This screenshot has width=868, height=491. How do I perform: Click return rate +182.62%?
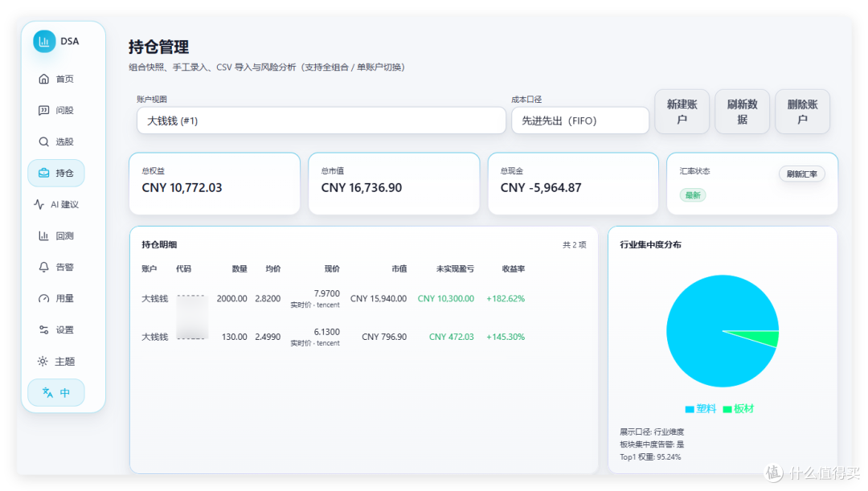(x=506, y=298)
